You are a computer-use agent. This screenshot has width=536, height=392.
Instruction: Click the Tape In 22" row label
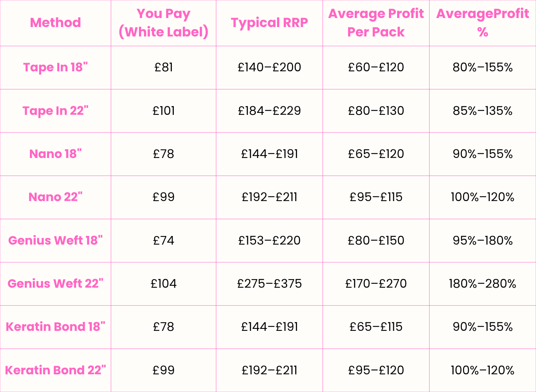coord(55,111)
